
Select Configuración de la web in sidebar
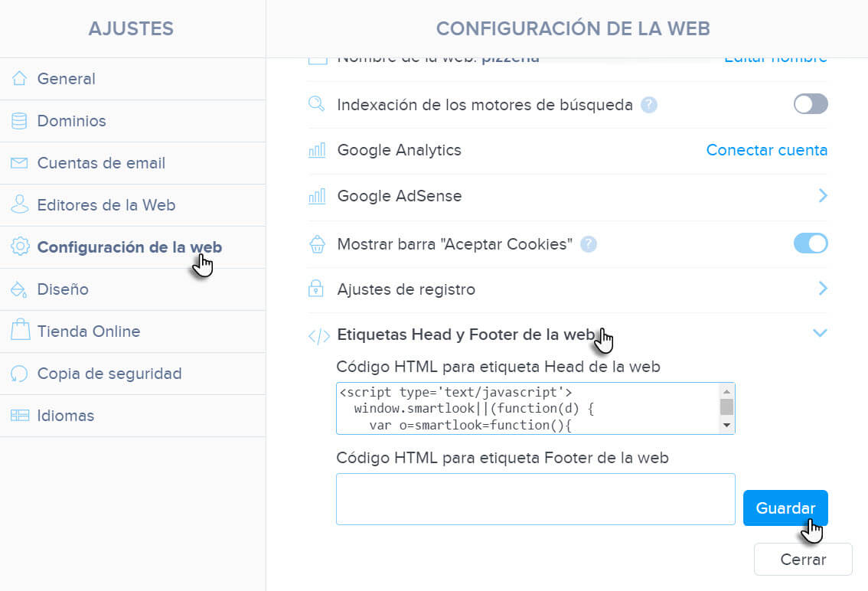pos(129,247)
